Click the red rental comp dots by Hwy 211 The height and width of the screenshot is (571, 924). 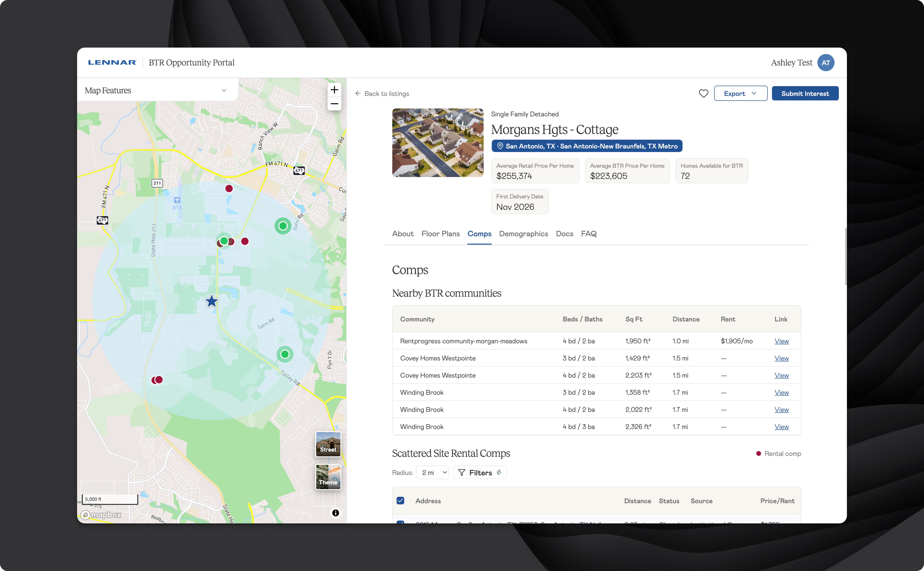157,380
